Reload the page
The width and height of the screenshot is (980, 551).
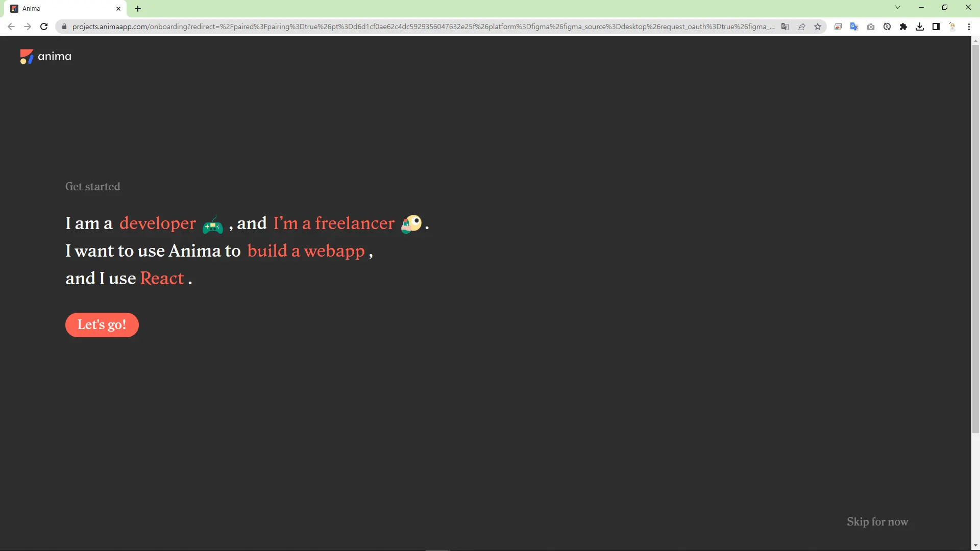(44, 27)
